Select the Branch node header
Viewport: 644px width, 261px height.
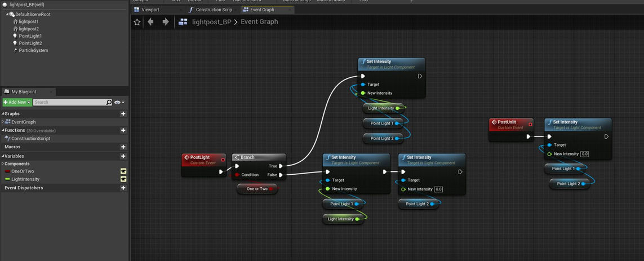pos(259,157)
